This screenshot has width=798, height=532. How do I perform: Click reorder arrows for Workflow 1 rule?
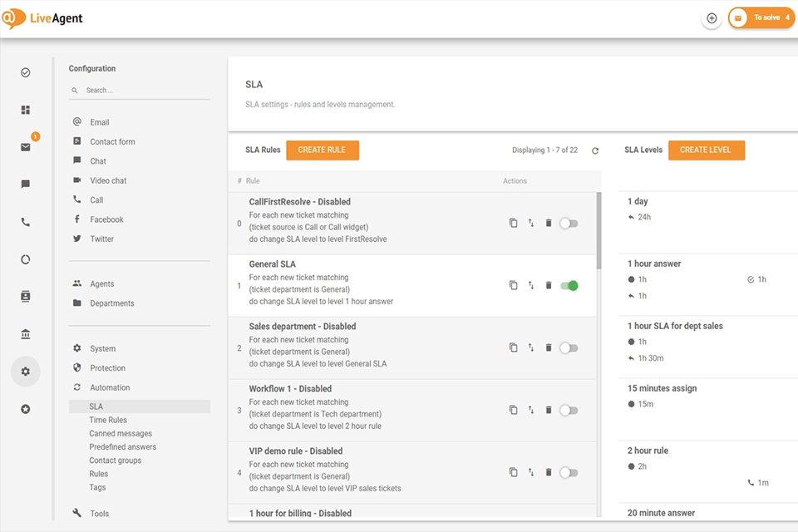coord(531,410)
